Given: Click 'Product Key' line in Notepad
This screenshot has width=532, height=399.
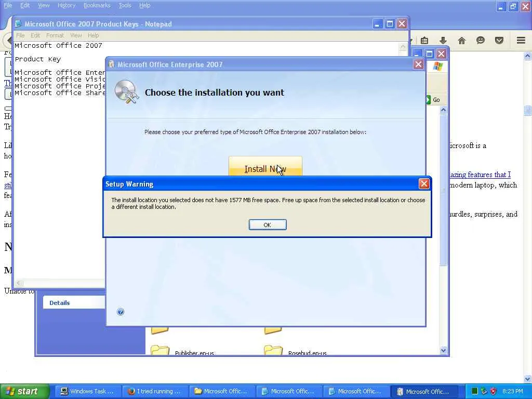Looking at the screenshot, I should coord(37,59).
